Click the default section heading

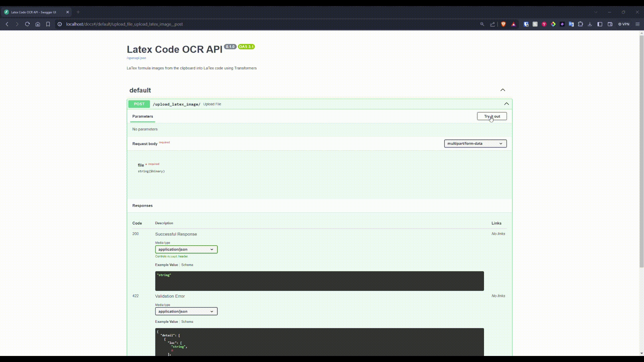click(x=140, y=90)
